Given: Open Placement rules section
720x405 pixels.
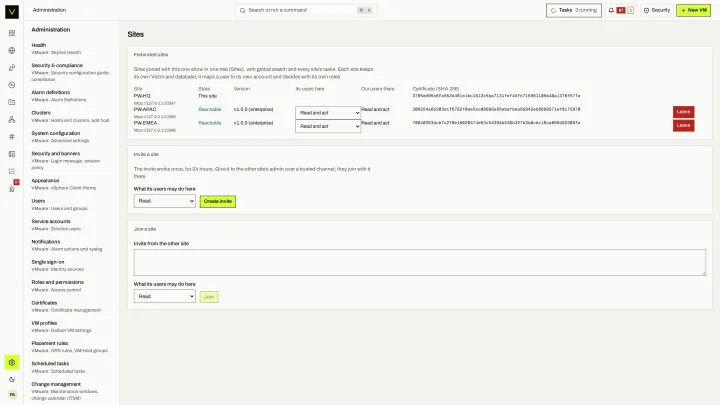Looking at the screenshot, I should pyautogui.click(x=71, y=347).
